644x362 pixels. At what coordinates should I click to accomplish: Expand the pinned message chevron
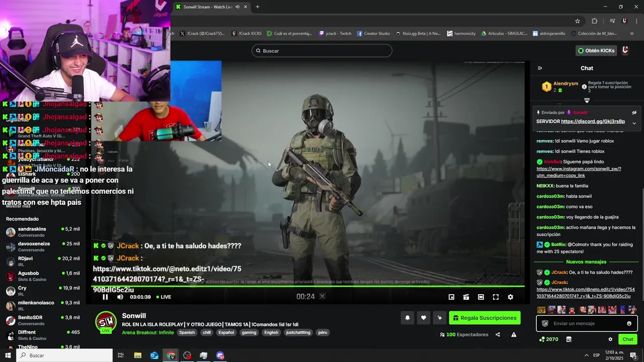634,123
